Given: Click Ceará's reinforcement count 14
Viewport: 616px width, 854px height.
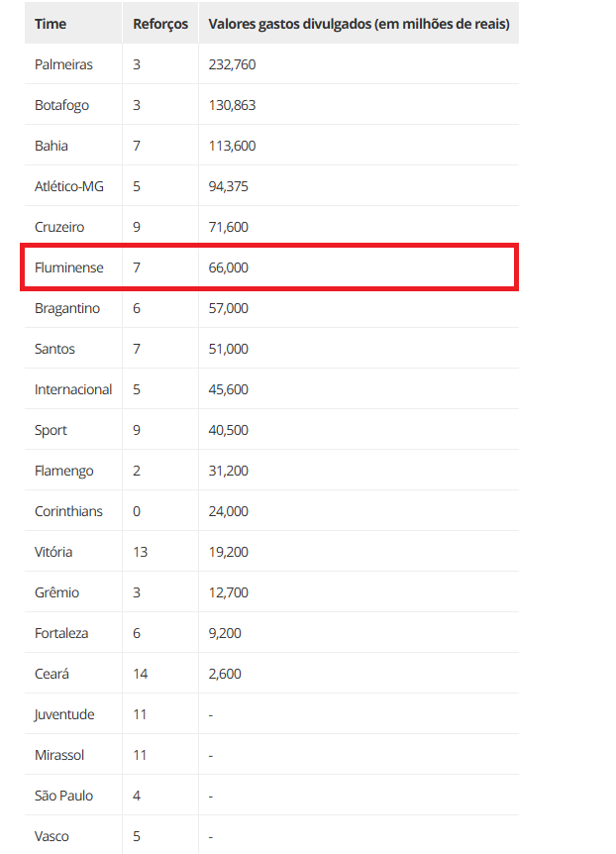Looking at the screenshot, I should tap(140, 674).
